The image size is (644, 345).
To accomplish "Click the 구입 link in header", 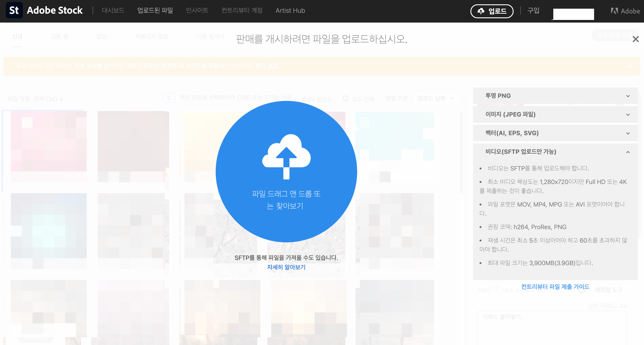I will tap(533, 10).
